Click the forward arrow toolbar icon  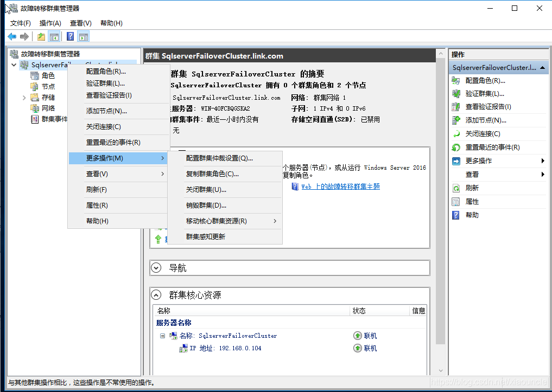[24, 37]
